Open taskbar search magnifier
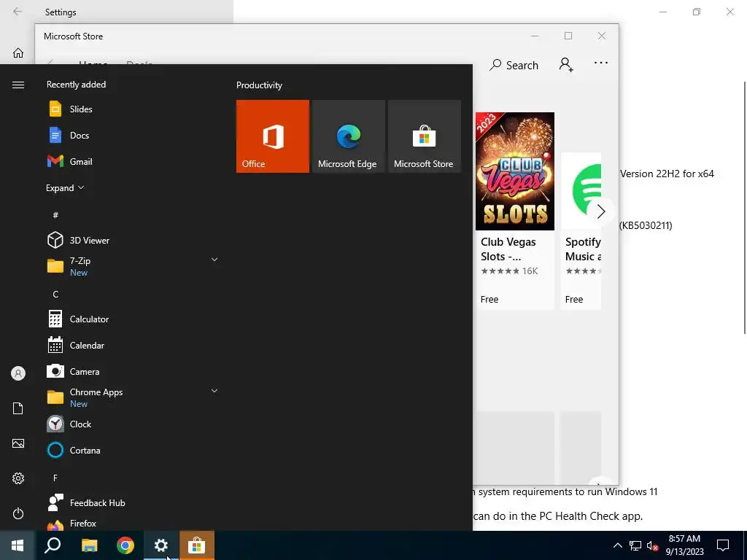The image size is (747, 560). [x=53, y=545]
